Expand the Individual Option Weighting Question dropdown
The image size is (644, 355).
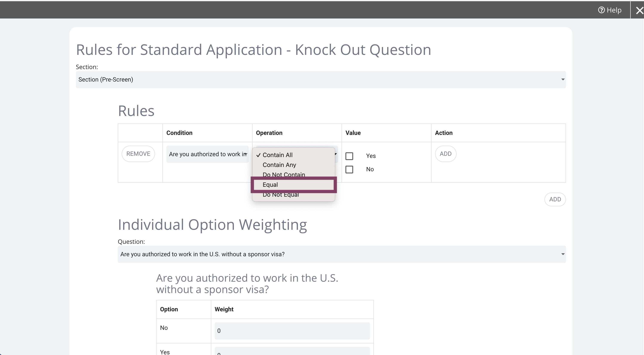342,254
